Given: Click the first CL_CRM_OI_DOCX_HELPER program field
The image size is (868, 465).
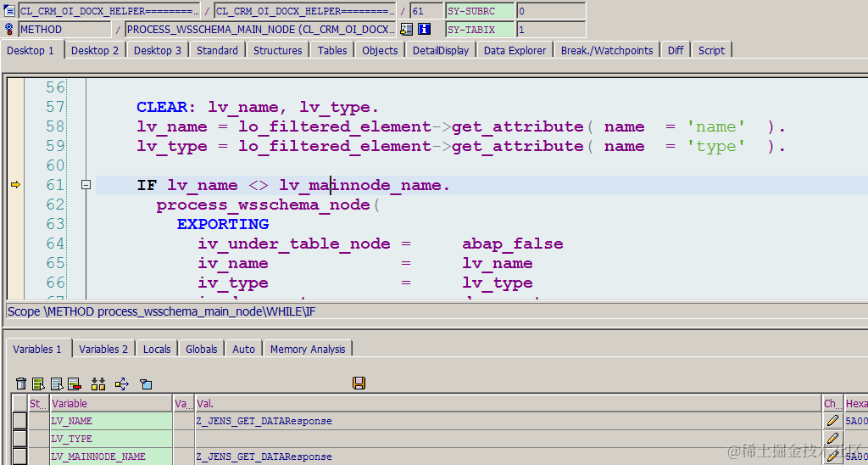Looking at the screenshot, I should 109,10.
